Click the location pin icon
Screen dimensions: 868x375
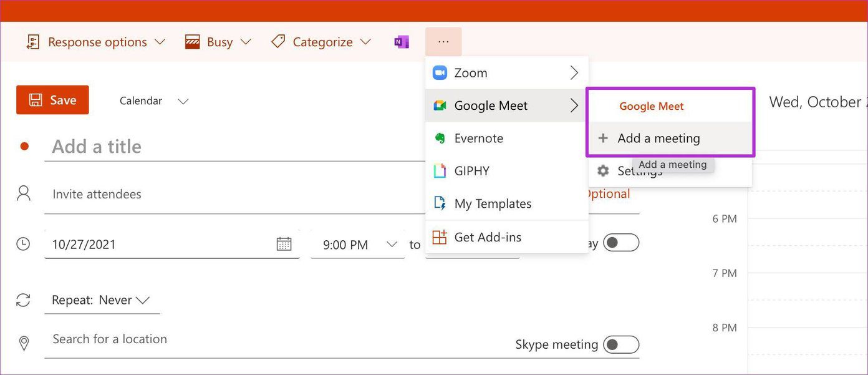tap(24, 344)
